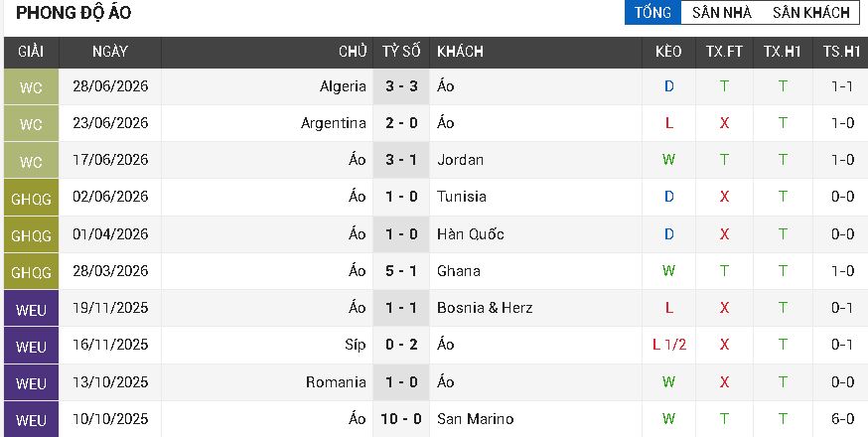Open the 10 - 0 score against San Marino

coord(401,419)
